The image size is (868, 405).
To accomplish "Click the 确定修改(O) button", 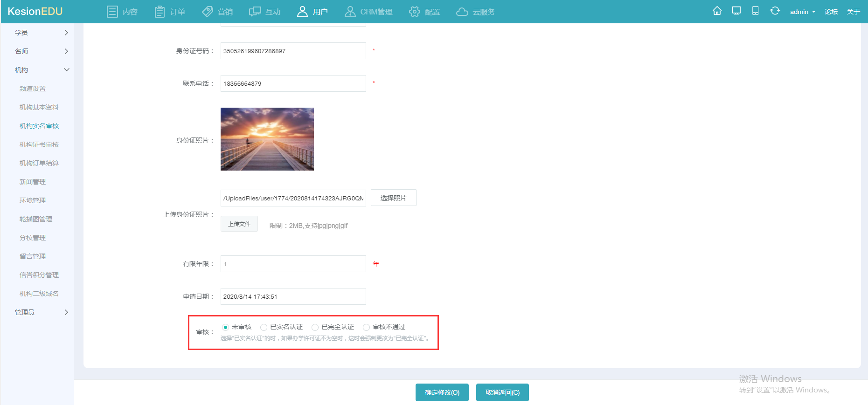I will (442, 392).
